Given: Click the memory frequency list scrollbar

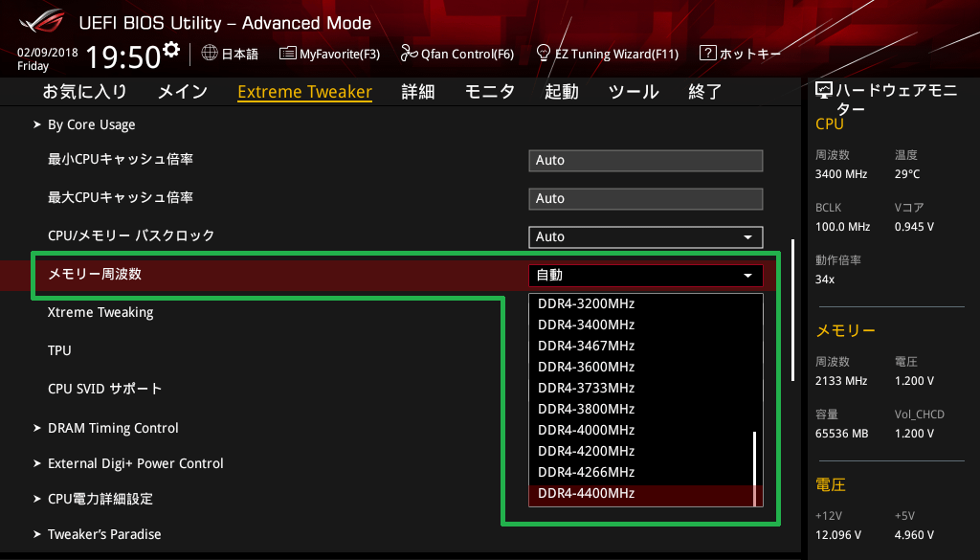Looking at the screenshot, I should (755, 468).
